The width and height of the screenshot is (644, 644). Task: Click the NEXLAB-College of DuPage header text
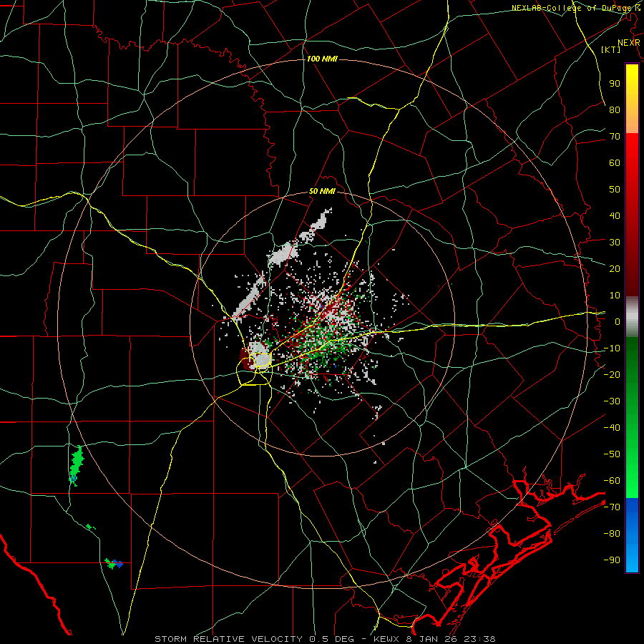click(x=575, y=8)
